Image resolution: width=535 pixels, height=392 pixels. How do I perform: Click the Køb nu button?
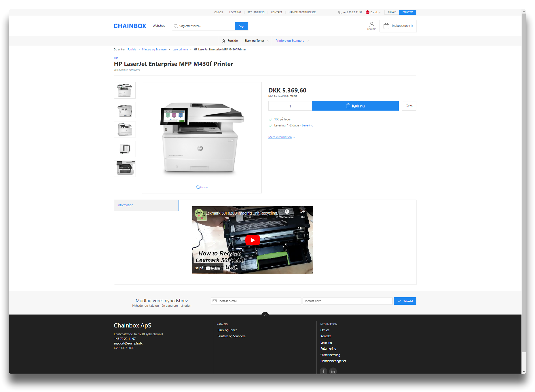(355, 106)
